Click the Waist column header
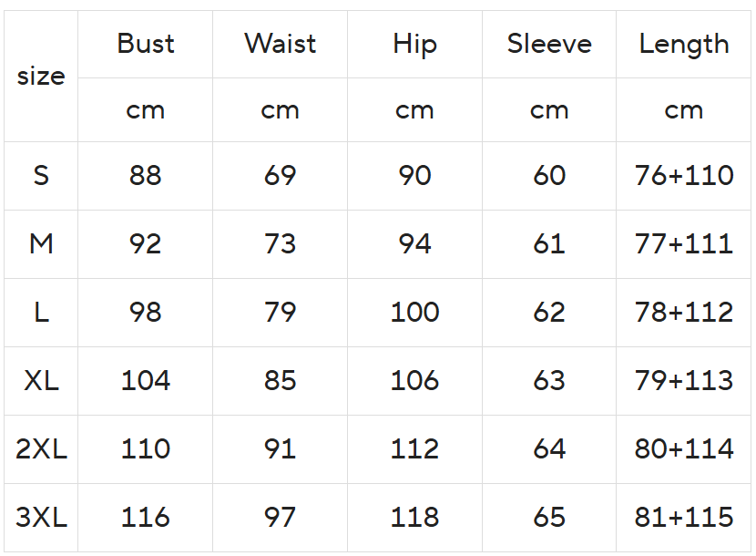 (281, 44)
